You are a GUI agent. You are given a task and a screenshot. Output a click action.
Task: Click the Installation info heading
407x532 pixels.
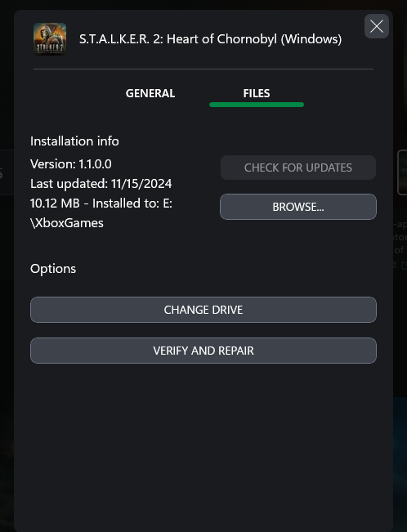[x=74, y=141]
